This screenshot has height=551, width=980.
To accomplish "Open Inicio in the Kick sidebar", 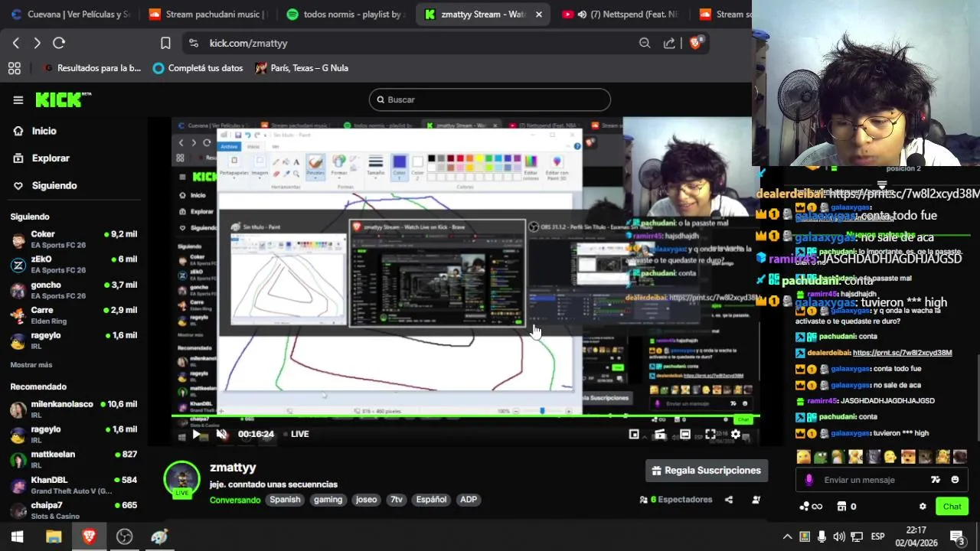I will point(35,131).
